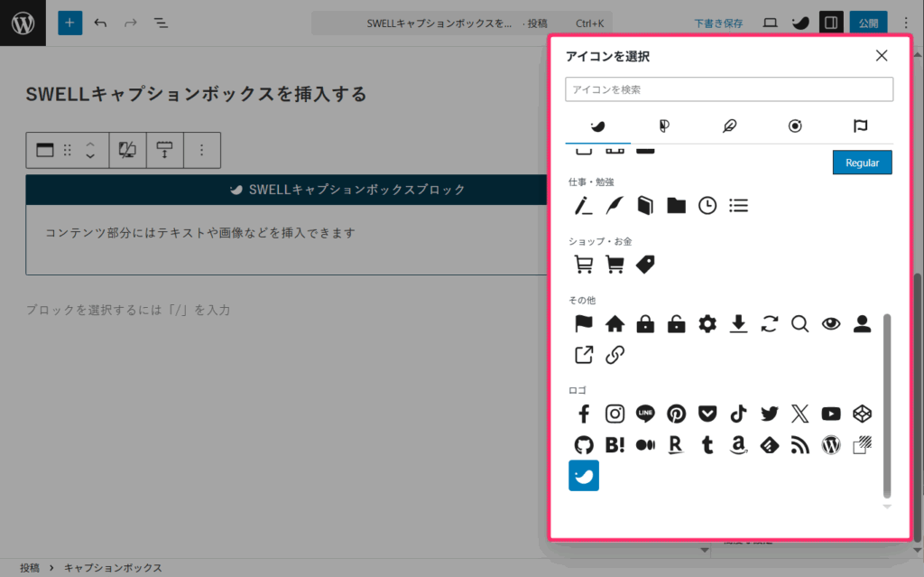Select the flag icon under その他
The image size is (924, 577).
[x=584, y=323]
